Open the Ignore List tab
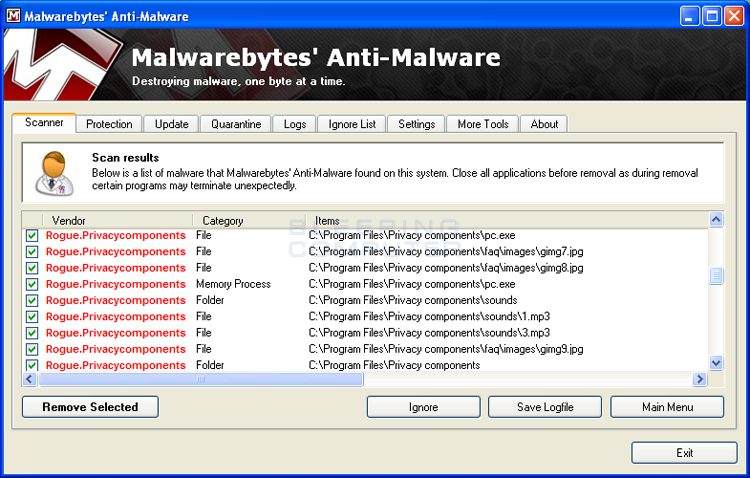The image size is (750, 478). [352, 124]
